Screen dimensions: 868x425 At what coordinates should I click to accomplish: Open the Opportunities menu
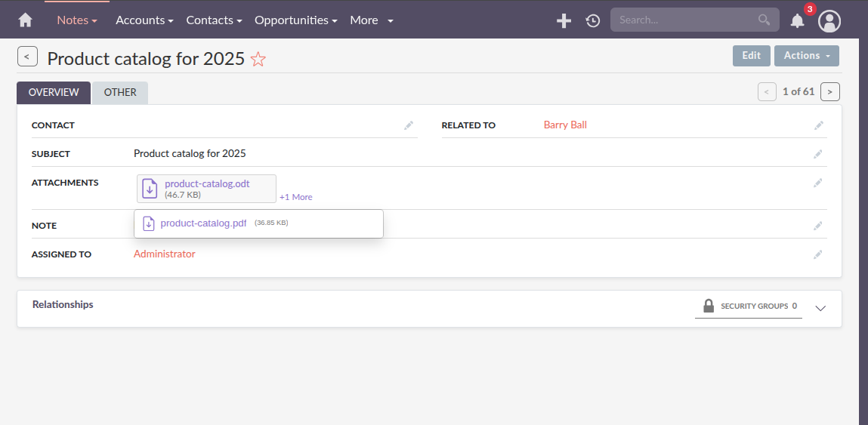295,20
